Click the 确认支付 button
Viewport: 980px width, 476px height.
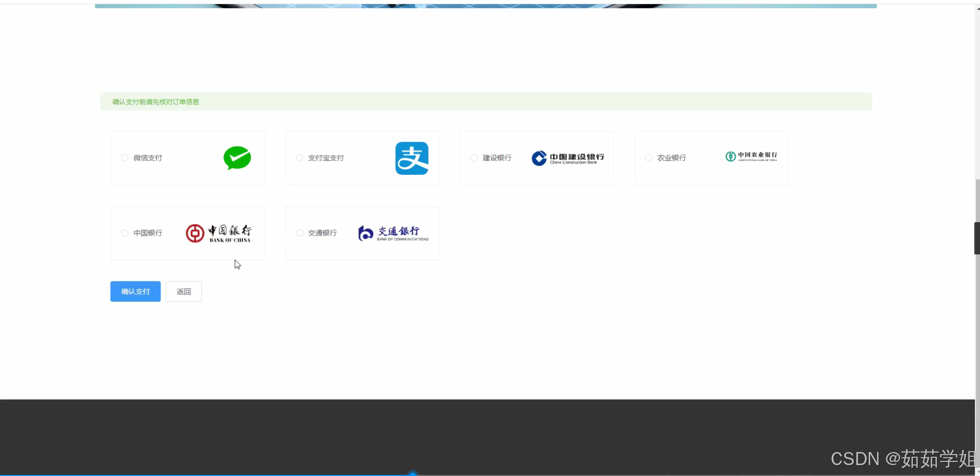[136, 291]
